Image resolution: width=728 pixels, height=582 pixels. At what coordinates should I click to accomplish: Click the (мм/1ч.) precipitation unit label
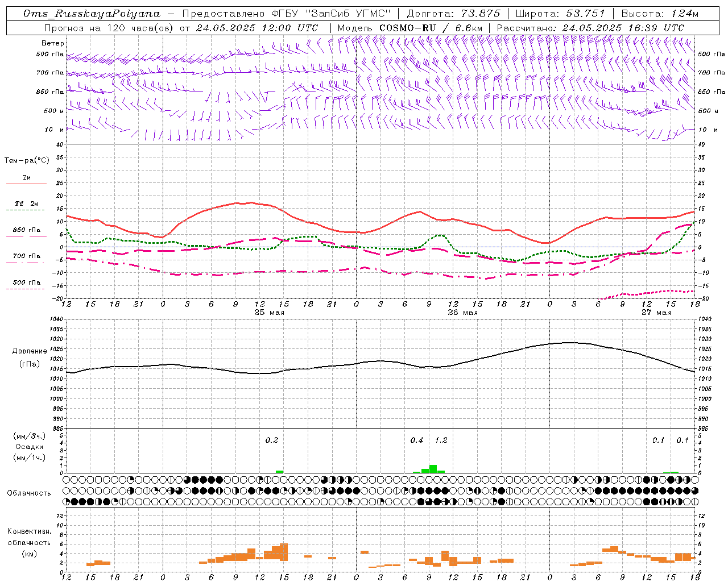tap(29, 458)
